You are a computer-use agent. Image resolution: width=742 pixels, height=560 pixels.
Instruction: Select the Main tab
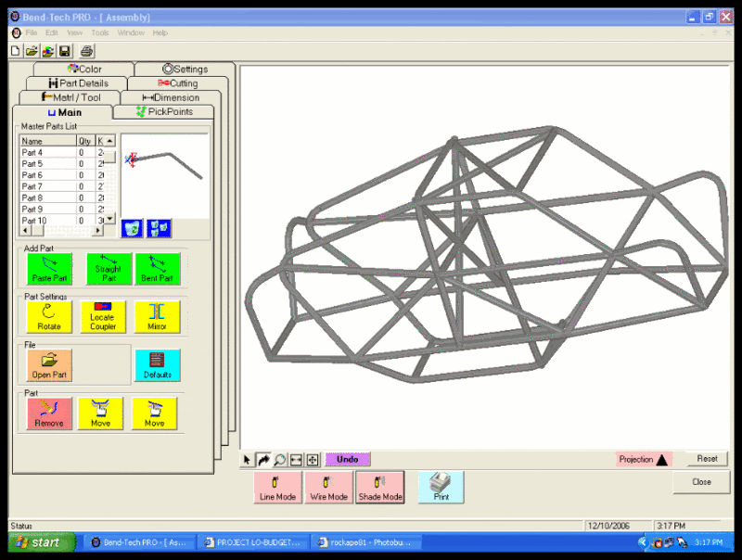click(x=64, y=112)
